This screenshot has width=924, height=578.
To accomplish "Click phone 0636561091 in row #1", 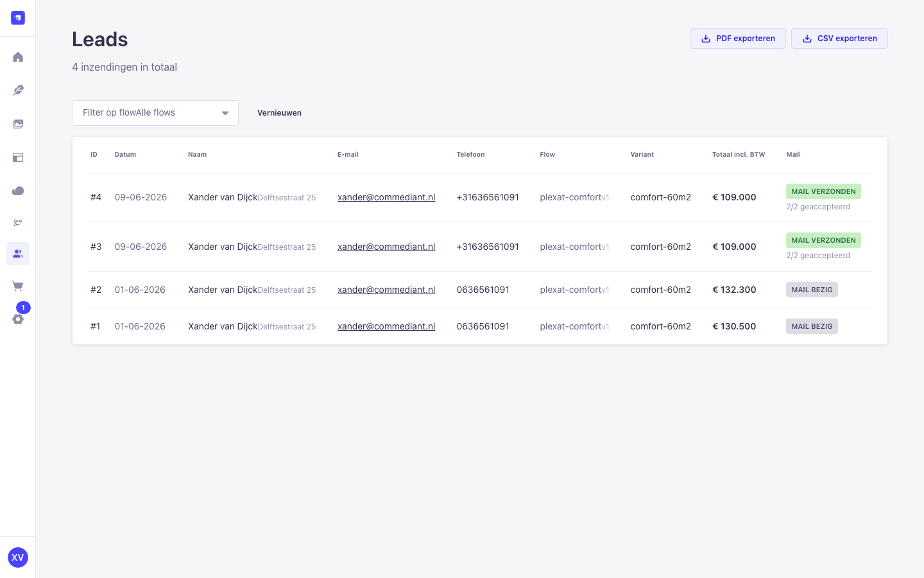I will [483, 326].
